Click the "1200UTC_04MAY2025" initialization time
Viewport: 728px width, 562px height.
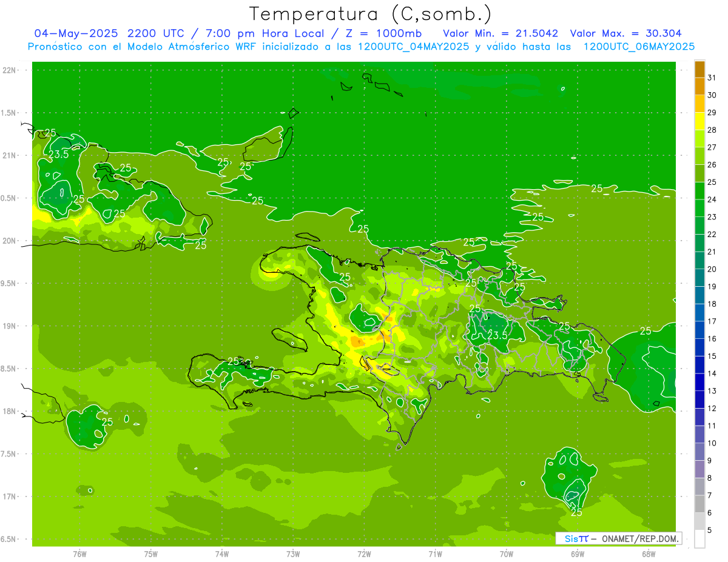413,47
